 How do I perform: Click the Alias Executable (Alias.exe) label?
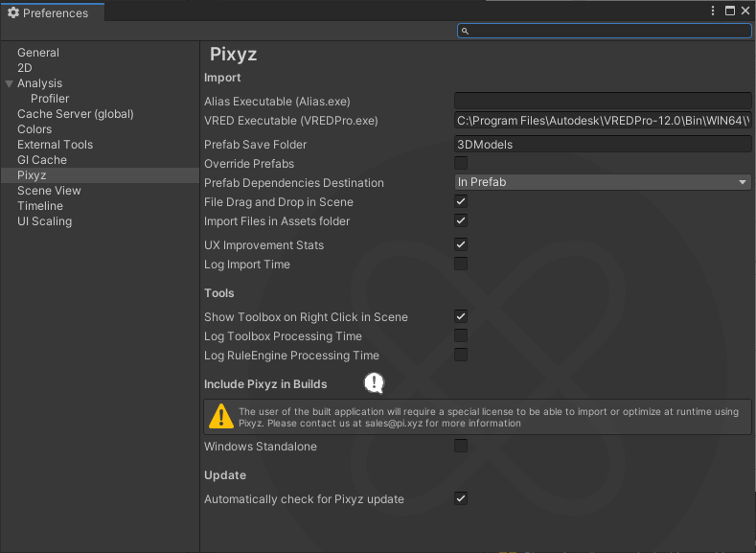[x=277, y=102]
